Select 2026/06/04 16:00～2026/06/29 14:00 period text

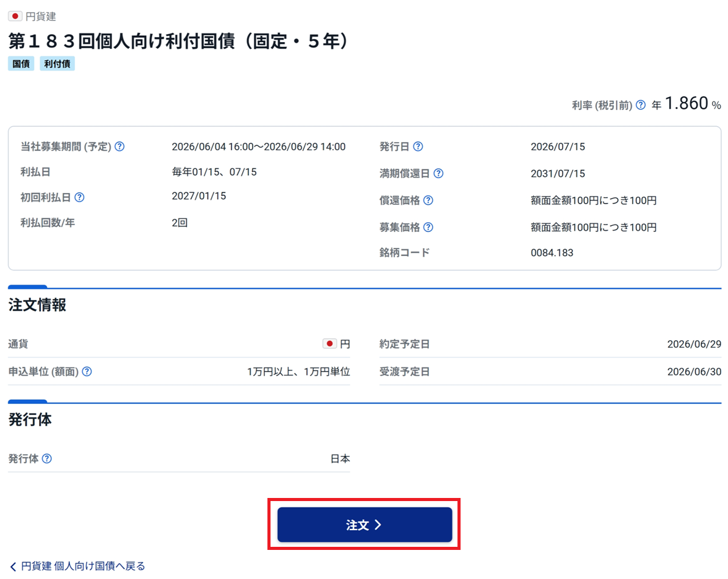(259, 147)
